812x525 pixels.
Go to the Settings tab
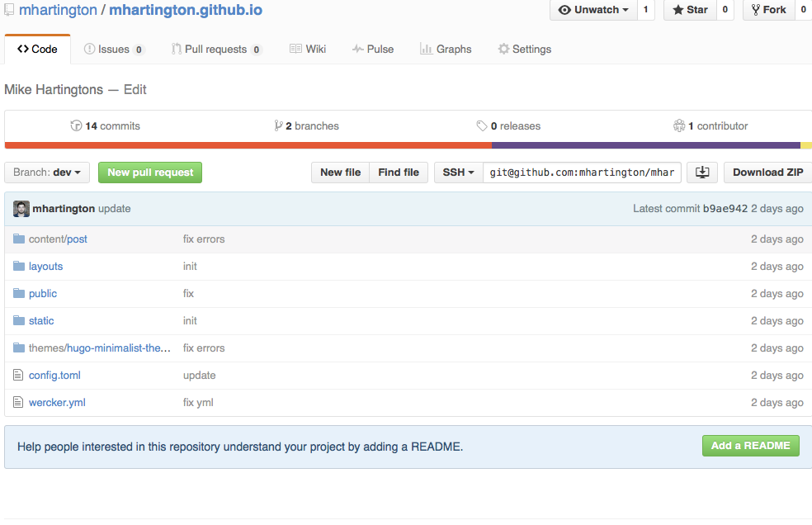coord(525,50)
